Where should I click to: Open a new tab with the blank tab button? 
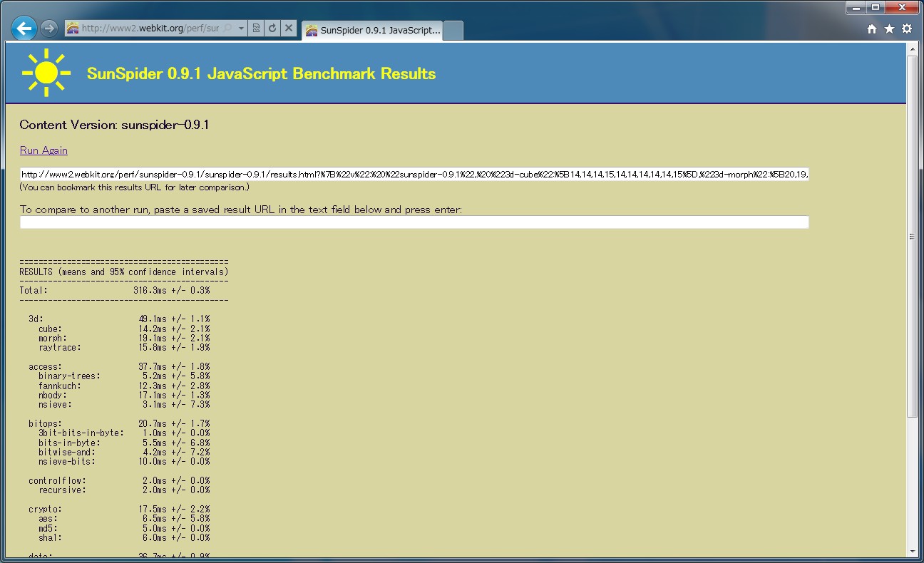click(453, 30)
